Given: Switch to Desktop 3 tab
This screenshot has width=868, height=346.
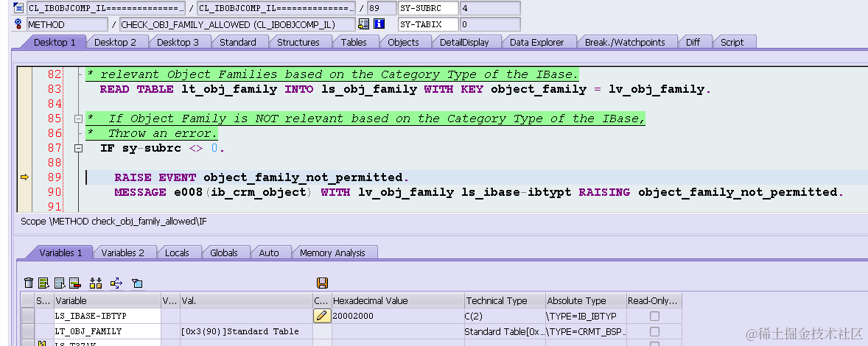Looking at the screenshot, I should coord(178,42).
